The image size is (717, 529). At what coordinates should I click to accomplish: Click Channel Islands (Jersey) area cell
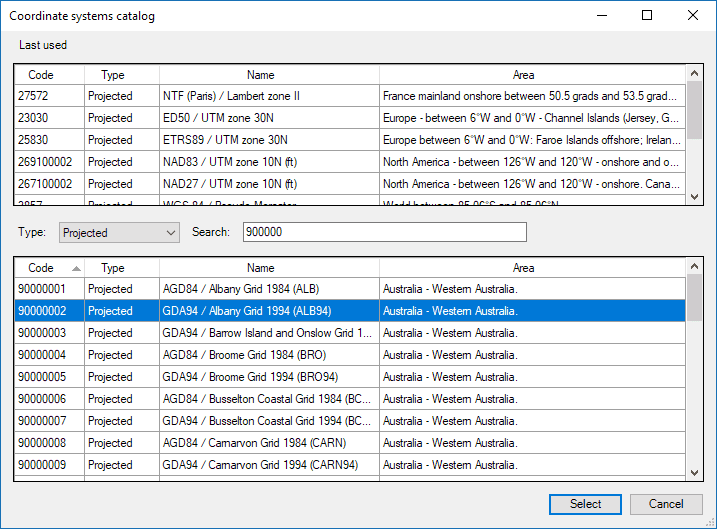click(x=532, y=118)
